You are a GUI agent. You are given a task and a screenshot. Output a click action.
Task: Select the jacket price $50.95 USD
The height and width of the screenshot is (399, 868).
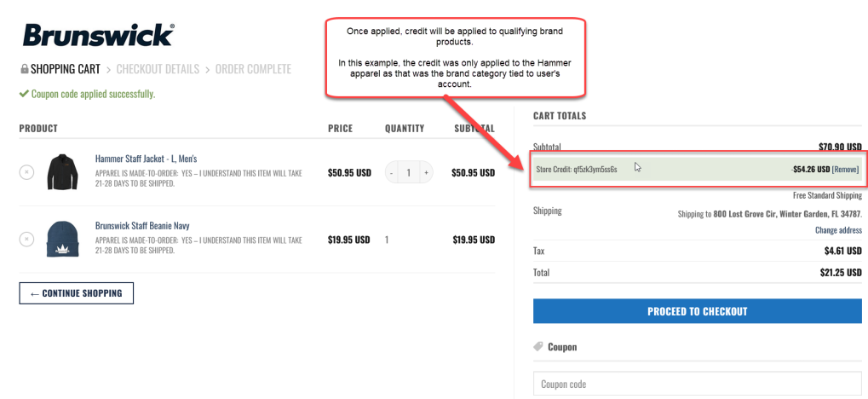coord(349,173)
